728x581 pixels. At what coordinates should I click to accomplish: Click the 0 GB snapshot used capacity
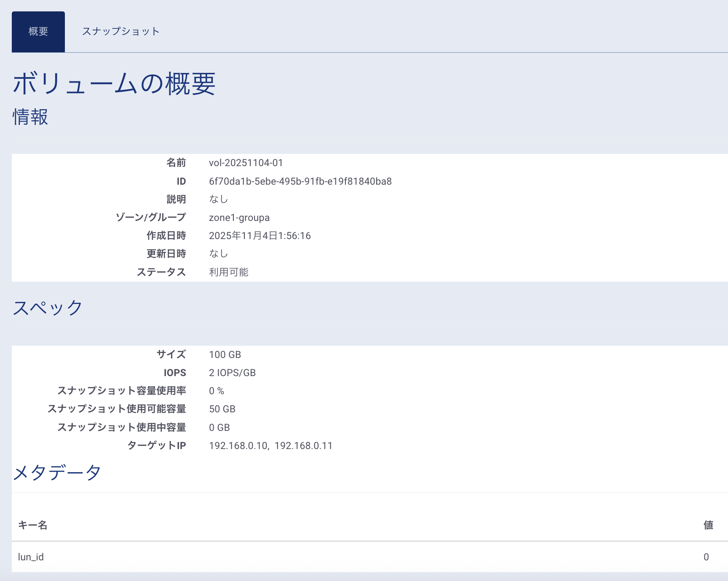tap(219, 428)
